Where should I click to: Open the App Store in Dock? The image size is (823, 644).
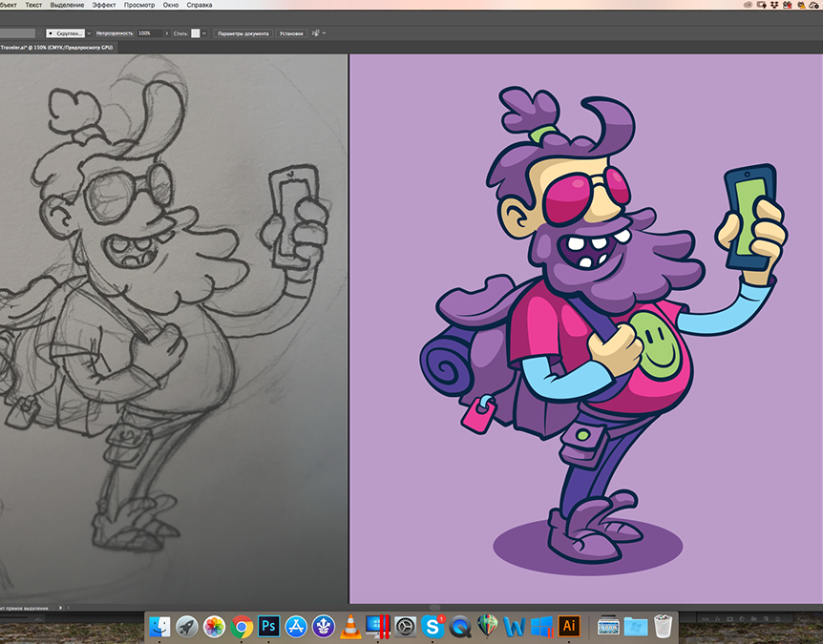[296, 626]
